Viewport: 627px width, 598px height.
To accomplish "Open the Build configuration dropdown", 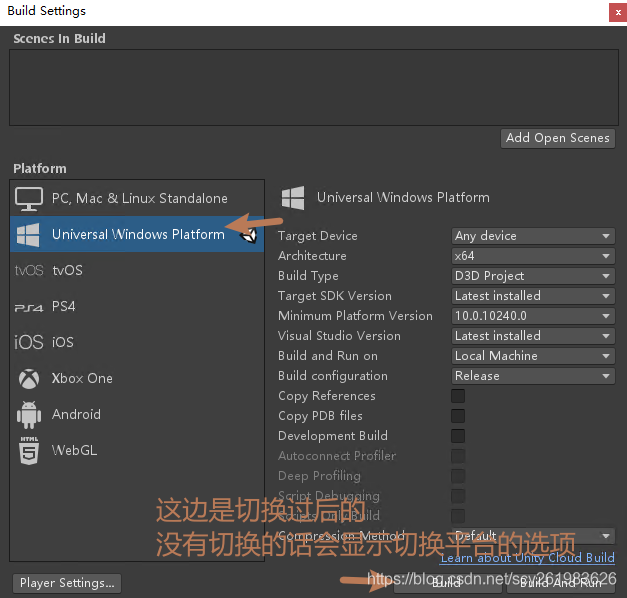I will [x=533, y=376].
